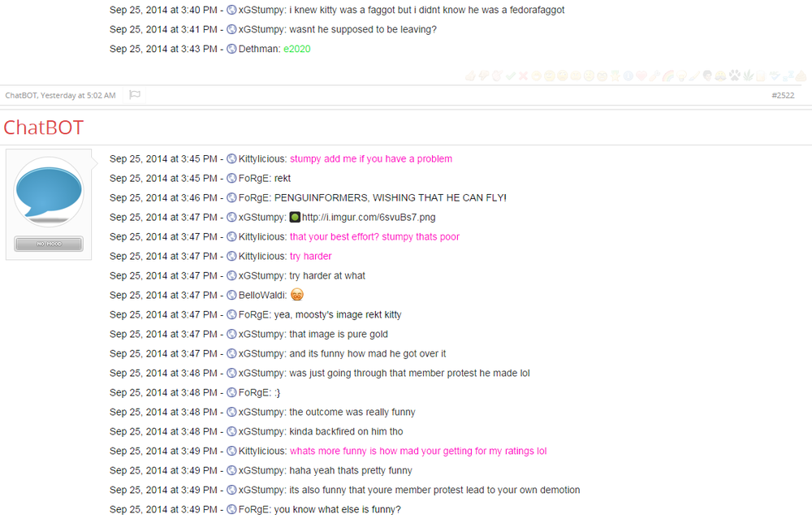
Task: Open post permalink #2522
Action: [x=783, y=95]
